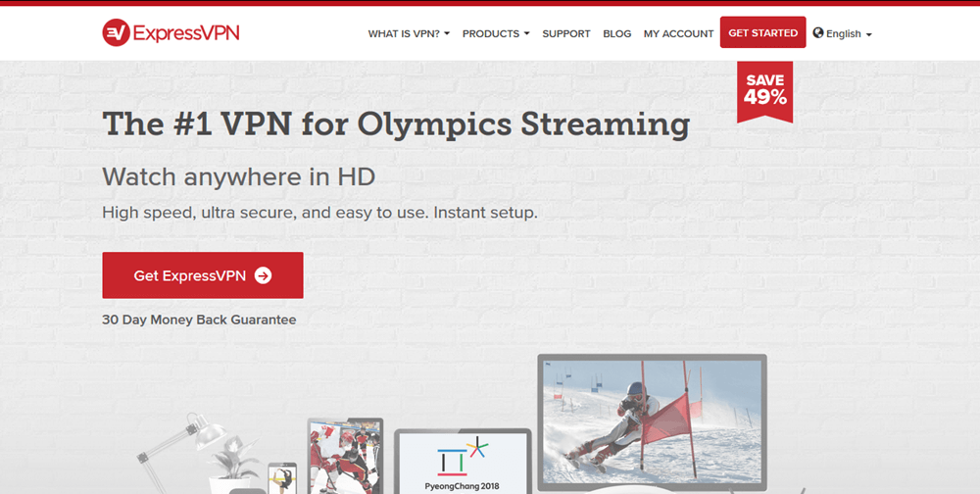This screenshot has width=980, height=494.
Task: Click the 30 Day Money Back Guarantee text
Action: click(x=199, y=320)
